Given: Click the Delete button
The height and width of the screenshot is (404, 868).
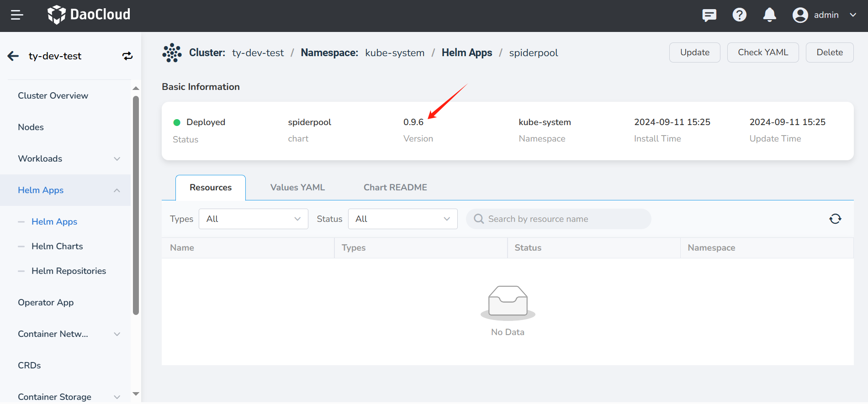Looking at the screenshot, I should [x=830, y=52].
